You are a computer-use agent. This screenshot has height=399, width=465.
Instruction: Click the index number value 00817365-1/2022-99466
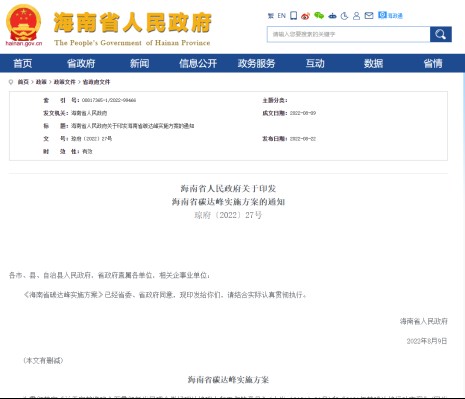coord(109,100)
